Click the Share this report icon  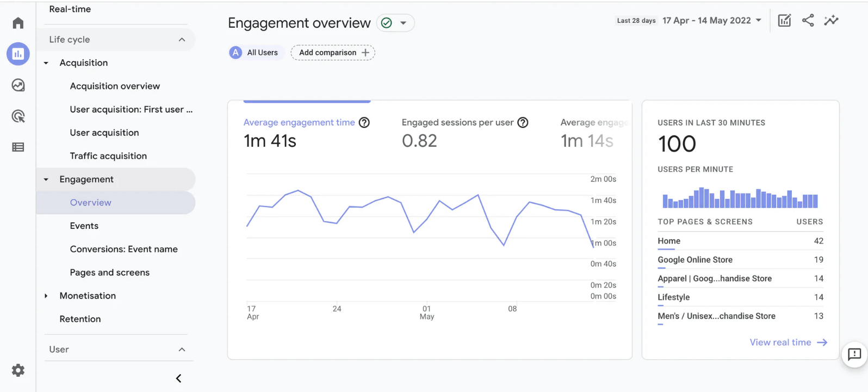(x=808, y=21)
